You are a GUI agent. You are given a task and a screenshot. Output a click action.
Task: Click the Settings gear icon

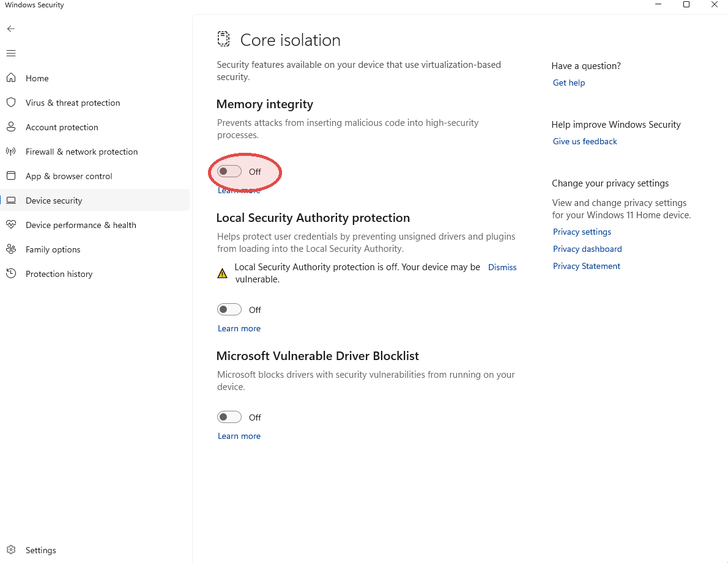(11, 550)
